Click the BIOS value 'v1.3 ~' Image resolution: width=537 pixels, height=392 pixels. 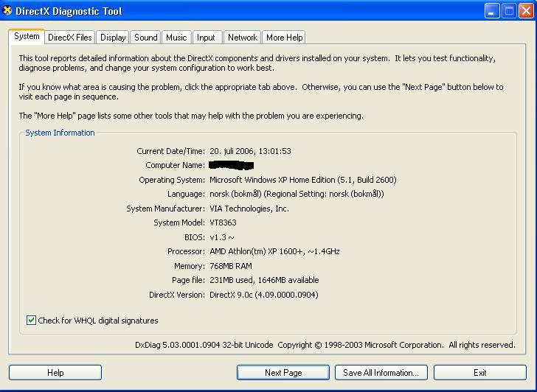222,237
